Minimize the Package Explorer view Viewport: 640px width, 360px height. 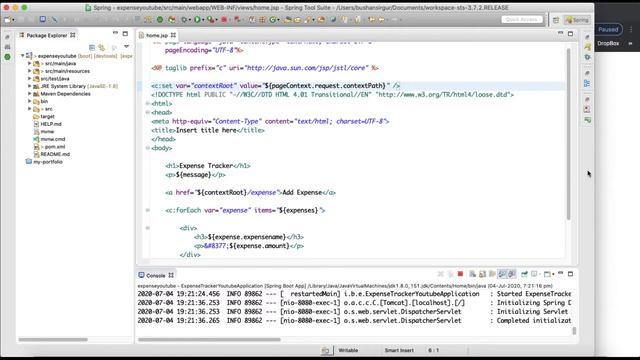tap(116, 33)
